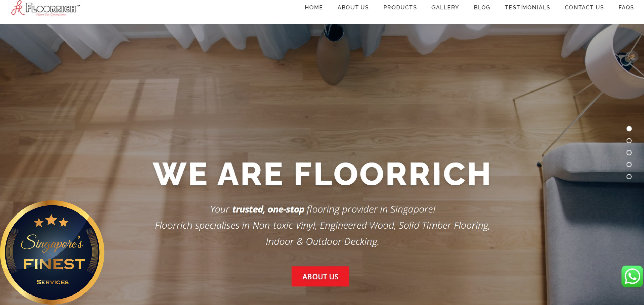
Task: Open the WhatsApp chat icon
Action: pos(632,276)
